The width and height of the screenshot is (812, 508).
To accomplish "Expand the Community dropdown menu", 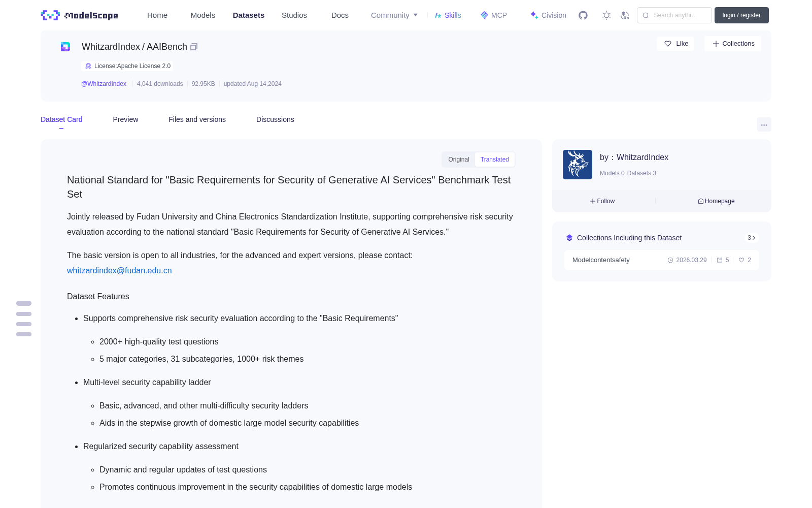I will tap(394, 15).
